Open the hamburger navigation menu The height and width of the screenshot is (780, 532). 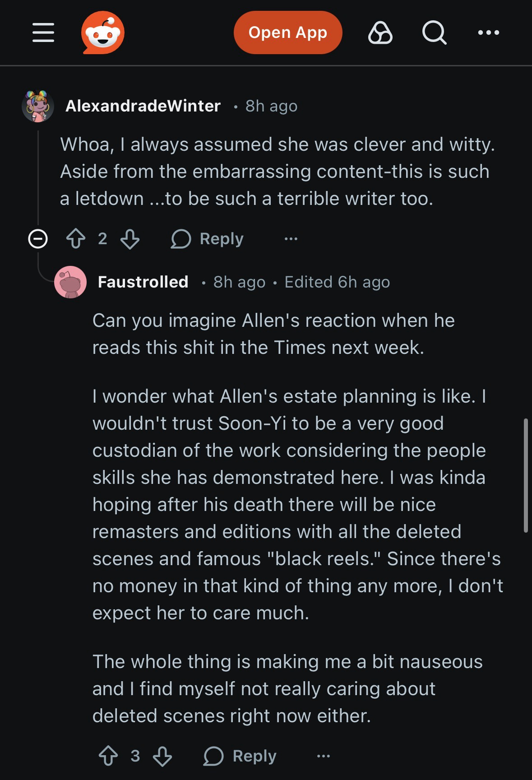click(43, 32)
